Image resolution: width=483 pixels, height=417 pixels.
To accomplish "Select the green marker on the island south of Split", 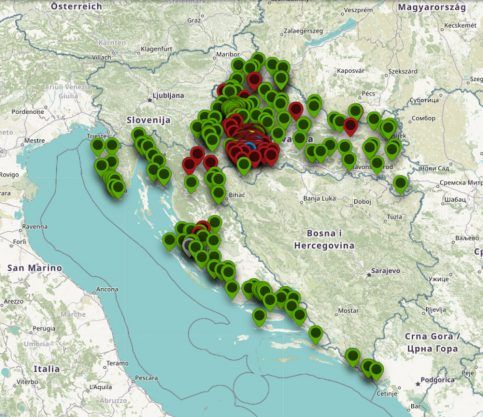I will click(259, 316).
